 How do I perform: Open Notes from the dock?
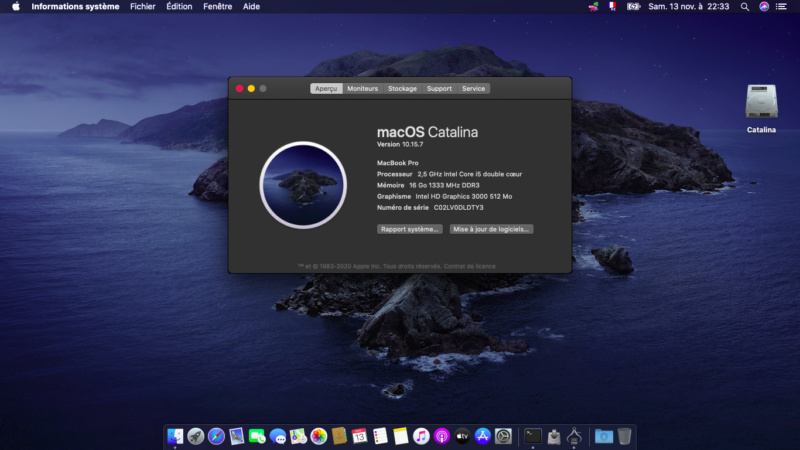point(401,436)
